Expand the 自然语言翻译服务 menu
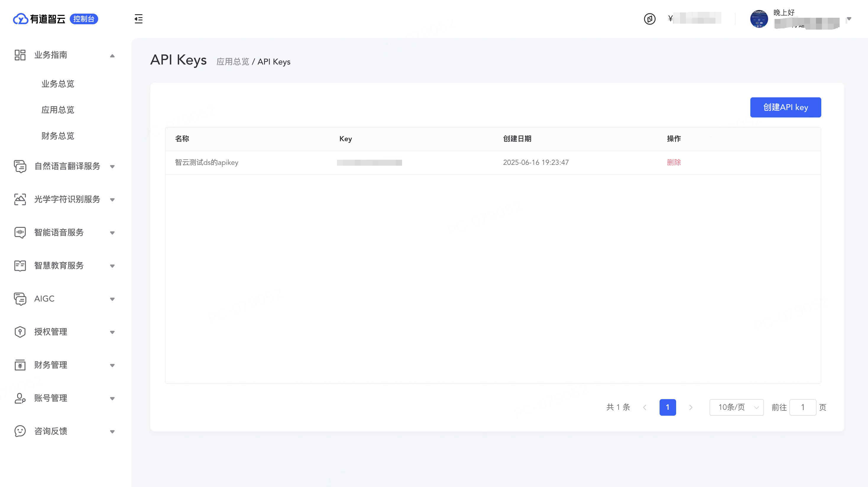The image size is (868, 487). point(112,167)
